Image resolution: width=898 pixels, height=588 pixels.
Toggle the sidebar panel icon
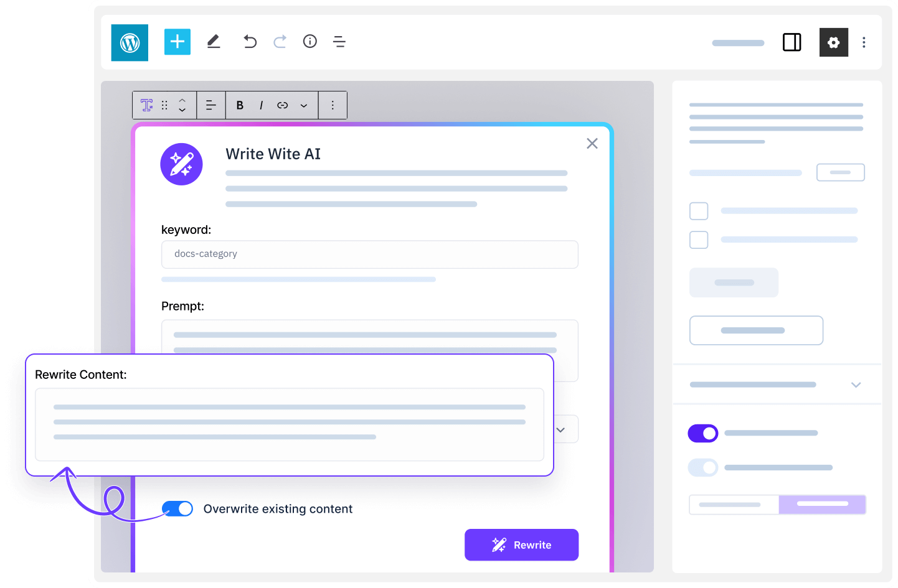tap(792, 42)
